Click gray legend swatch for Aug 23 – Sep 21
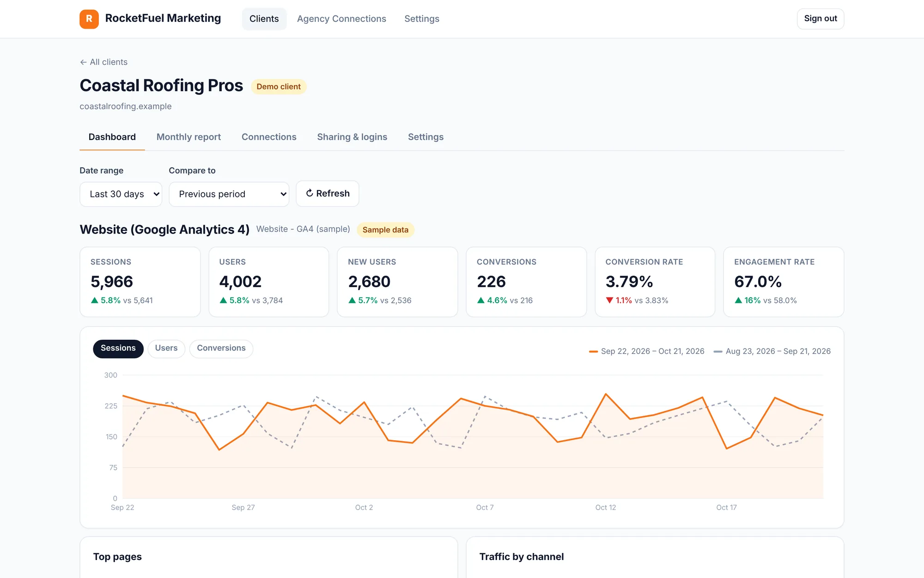 718,351
